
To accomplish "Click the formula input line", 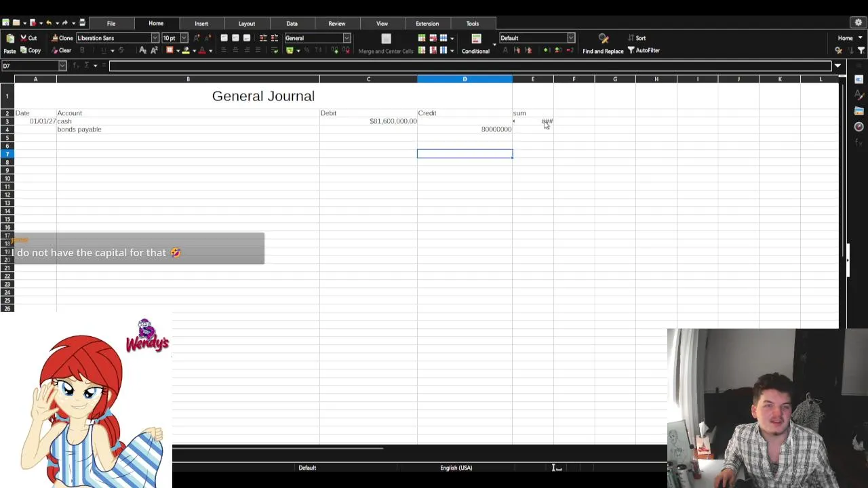I will pos(470,66).
